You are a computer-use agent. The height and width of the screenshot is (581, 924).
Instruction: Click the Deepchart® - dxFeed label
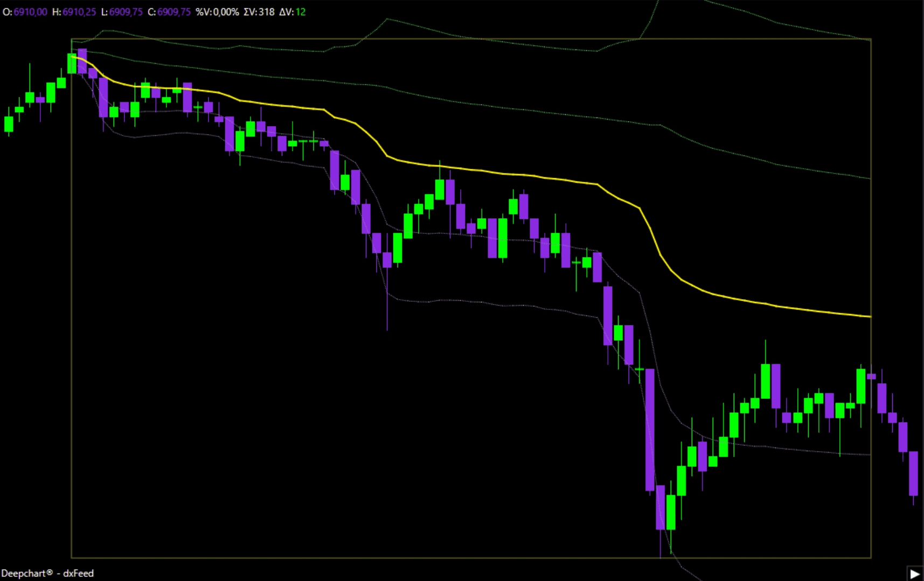coord(47,573)
